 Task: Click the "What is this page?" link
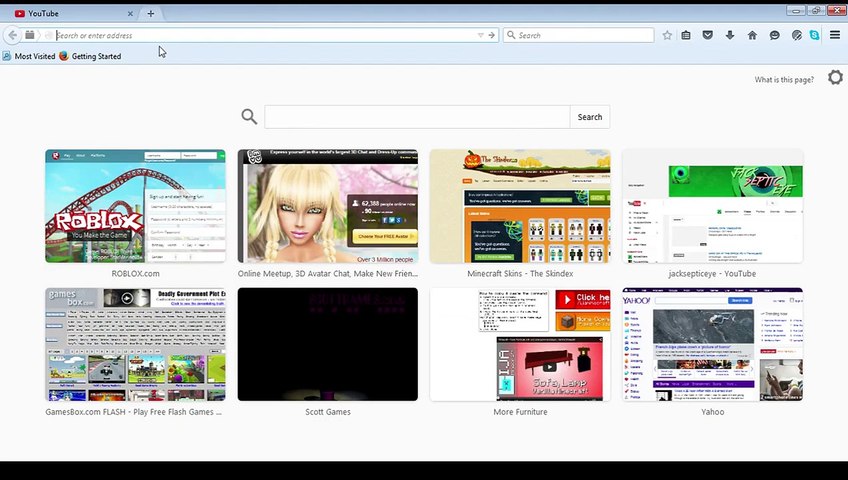click(x=784, y=80)
